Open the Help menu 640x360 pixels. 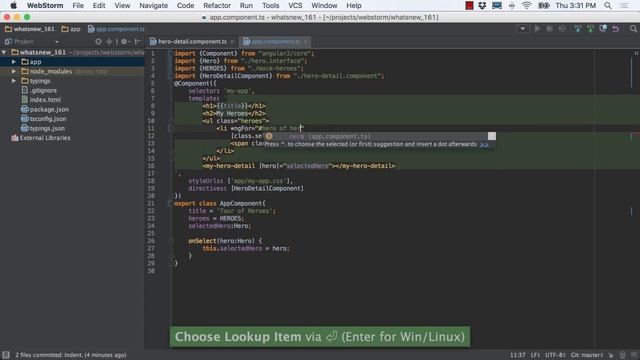tap(354, 5)
